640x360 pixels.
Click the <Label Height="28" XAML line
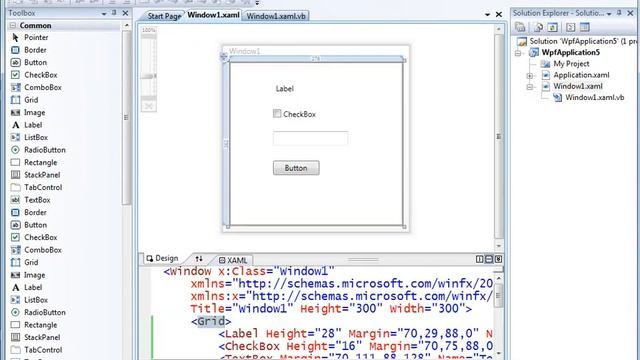coord(355,334)
